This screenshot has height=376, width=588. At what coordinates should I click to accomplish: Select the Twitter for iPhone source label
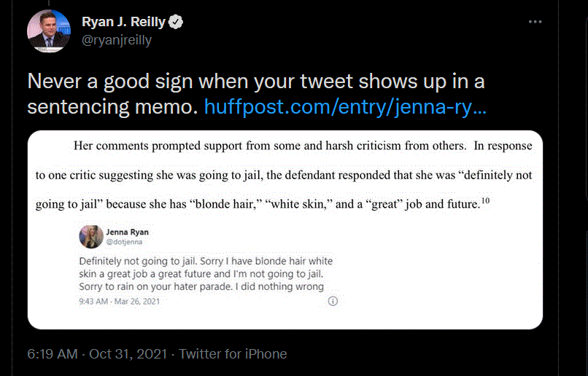tap(233, 354)
